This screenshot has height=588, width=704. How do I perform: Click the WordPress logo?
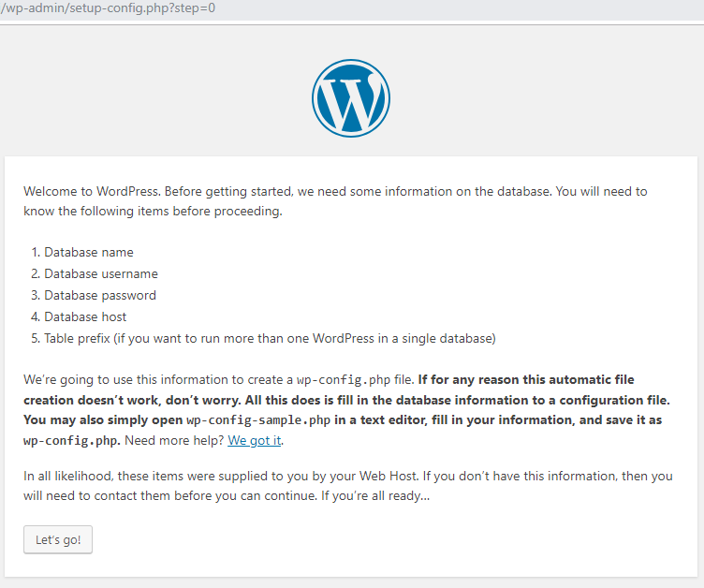(351, 98)
